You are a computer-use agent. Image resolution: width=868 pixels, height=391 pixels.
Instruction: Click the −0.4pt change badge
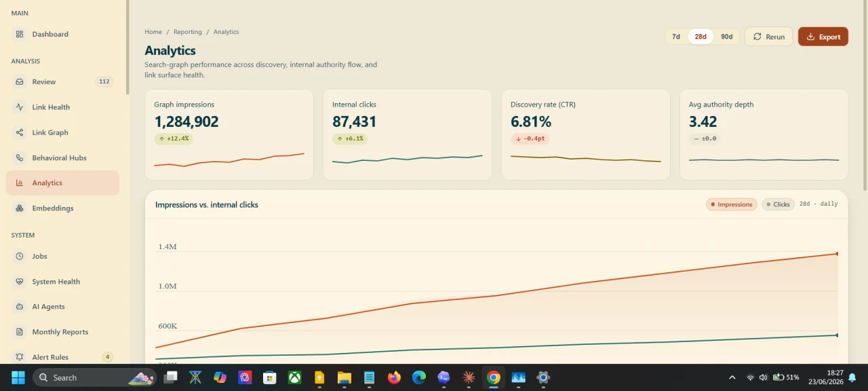530,138
